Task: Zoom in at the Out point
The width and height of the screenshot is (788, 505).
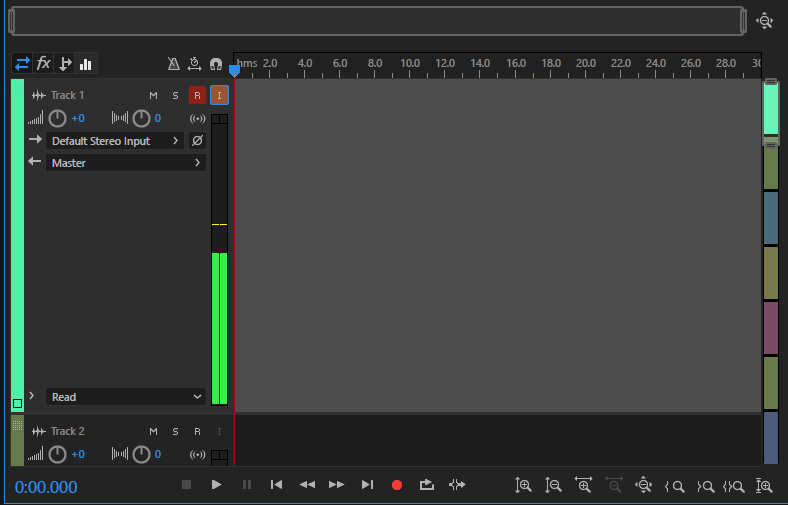Action: point(706,486)
